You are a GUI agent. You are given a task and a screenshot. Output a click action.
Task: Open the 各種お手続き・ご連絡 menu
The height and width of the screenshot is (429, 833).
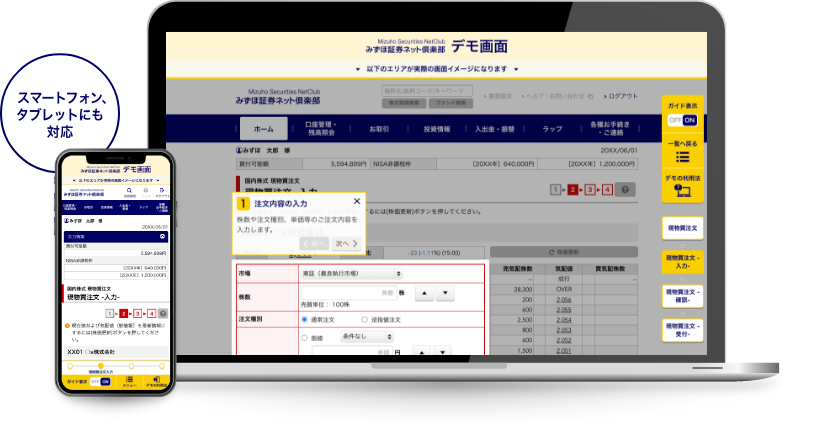tap(610, 128)
